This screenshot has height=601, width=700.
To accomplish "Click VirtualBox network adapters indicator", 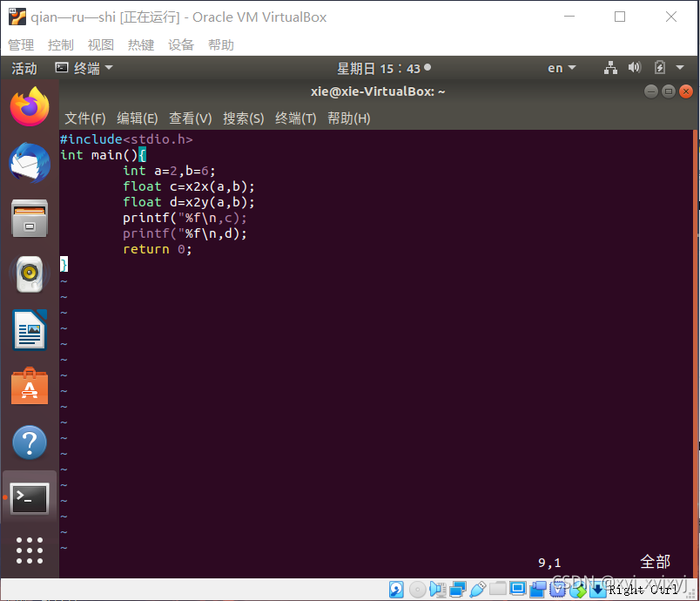I will click(x=458, y=590).
